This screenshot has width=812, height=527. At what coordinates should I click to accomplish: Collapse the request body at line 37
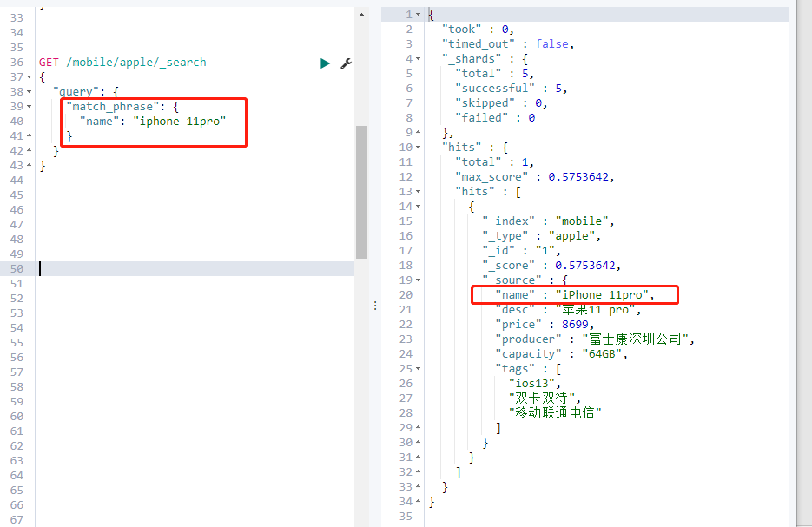[x=29, y=77]
